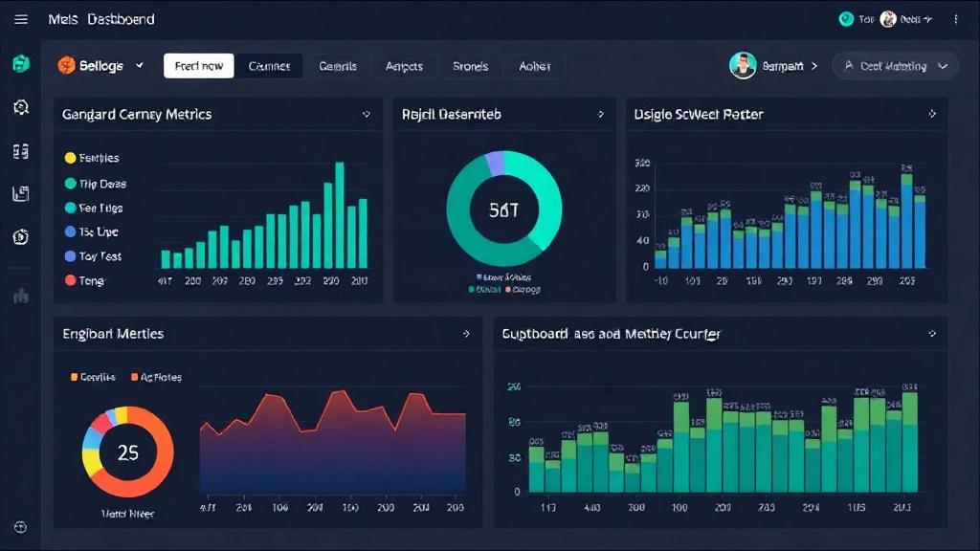Switch to the Camnes tab
Image resolution: width=980 pixels, height=551 pixels.
click(269, 66)
